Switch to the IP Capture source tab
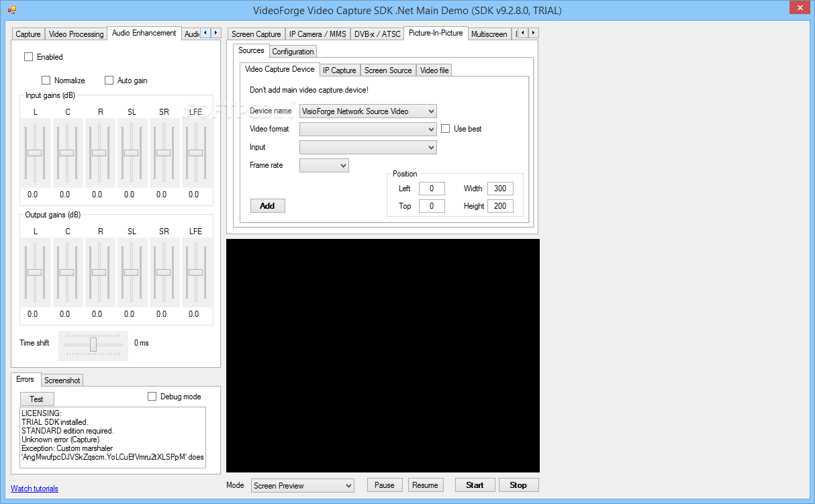815x504 pixels. click(340, 70)
